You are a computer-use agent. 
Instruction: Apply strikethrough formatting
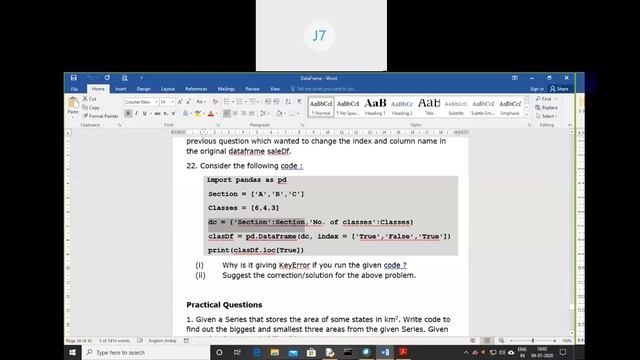(157, 113)
